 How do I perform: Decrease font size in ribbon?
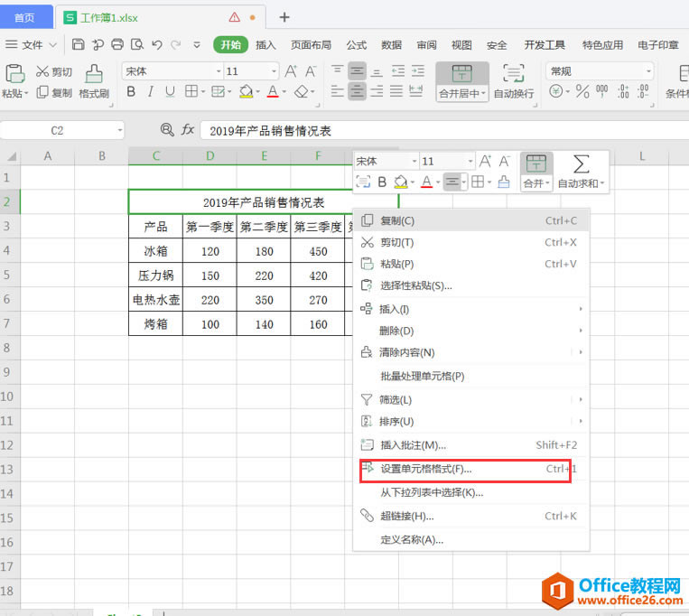click(x=311, y=71)
